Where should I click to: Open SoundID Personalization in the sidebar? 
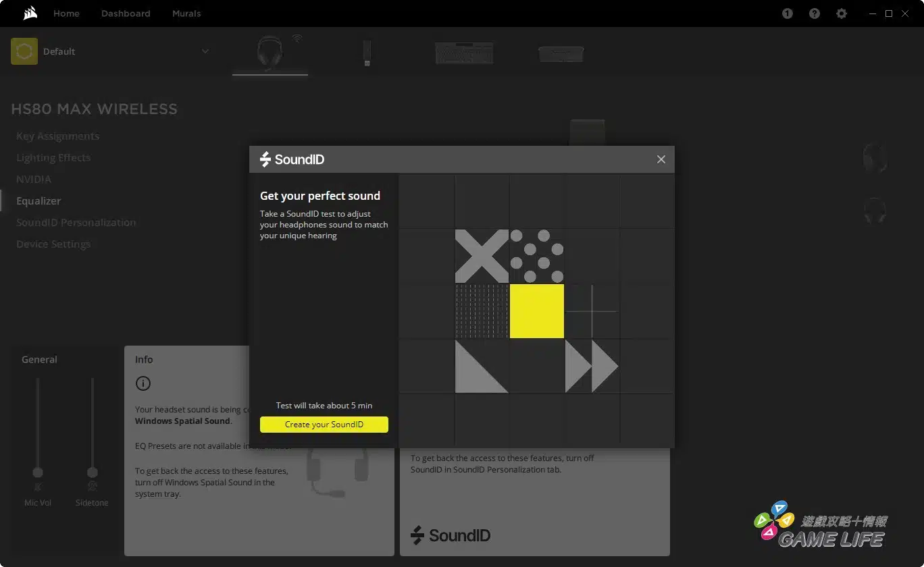[x=76, y=222]
